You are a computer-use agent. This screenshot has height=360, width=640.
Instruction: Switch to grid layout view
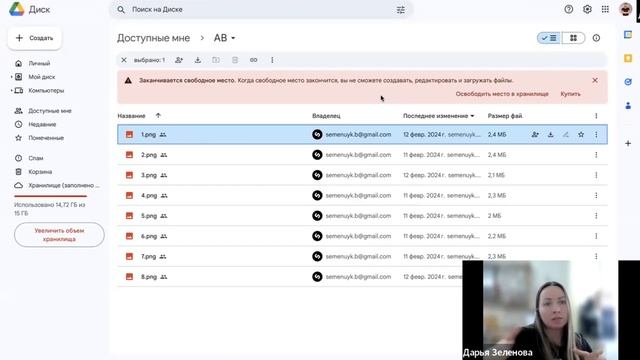tap(573, 38)
